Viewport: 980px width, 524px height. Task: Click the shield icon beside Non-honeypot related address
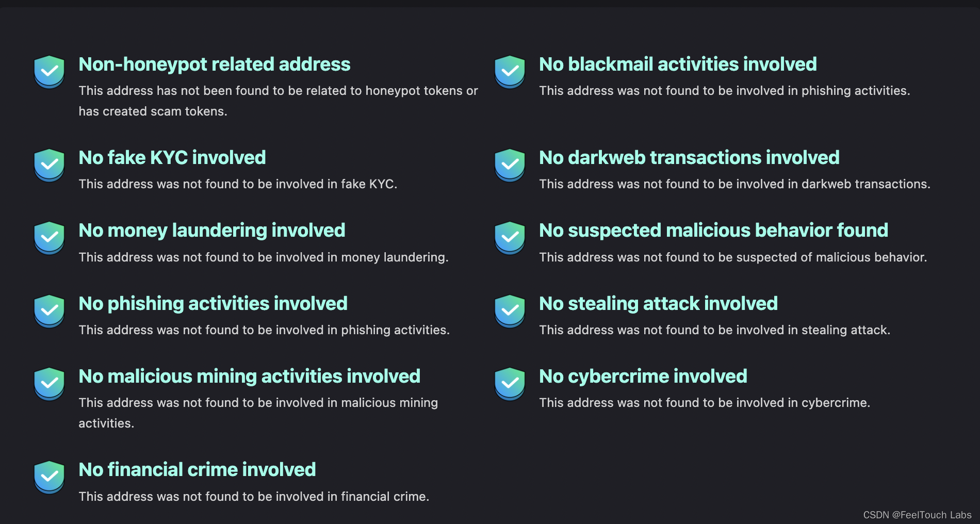coord(49,72)
